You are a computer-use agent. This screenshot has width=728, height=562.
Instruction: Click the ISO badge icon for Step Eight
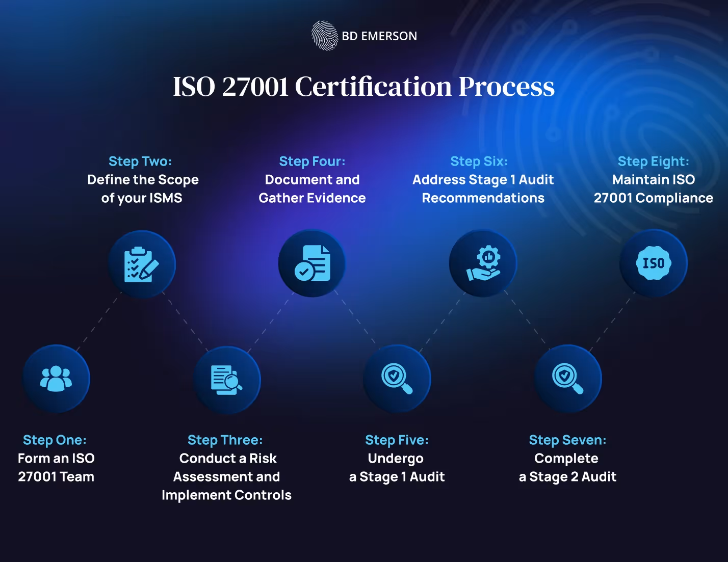click(x=654, y=263)
